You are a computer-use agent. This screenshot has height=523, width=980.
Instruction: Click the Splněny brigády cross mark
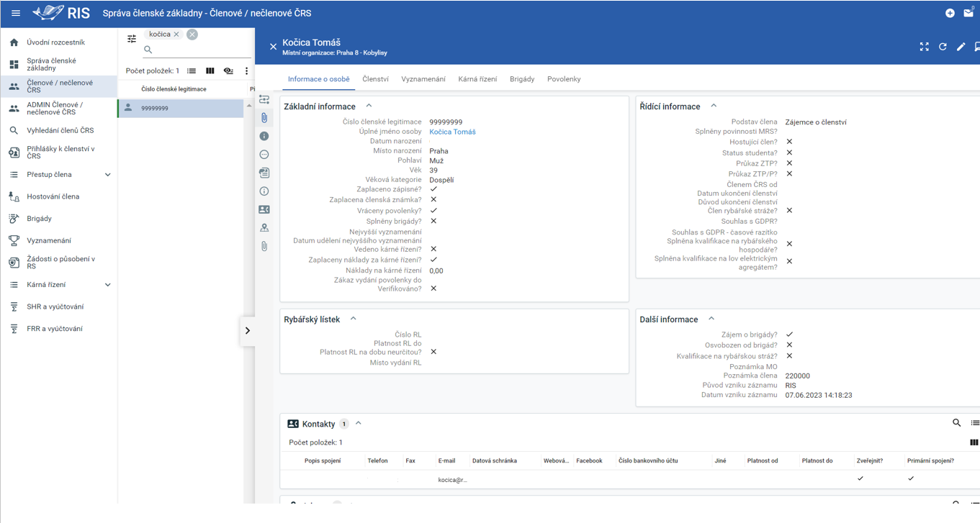point(433,221)
